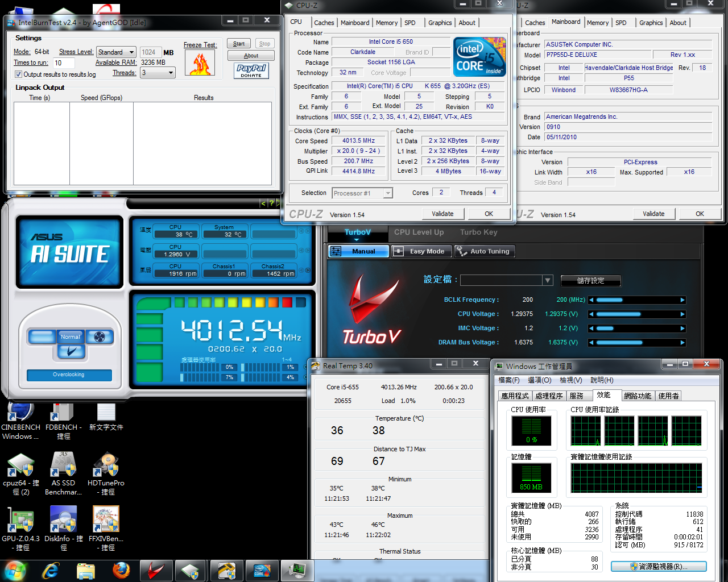
Task: Launch Firefox from the taskbar
Action: 121,571
